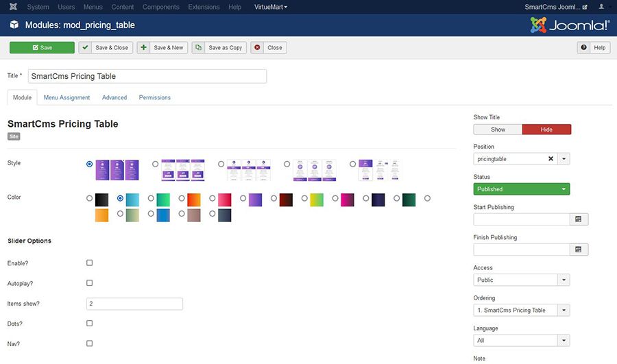Click the Start Publishing date field

(522, 219)
